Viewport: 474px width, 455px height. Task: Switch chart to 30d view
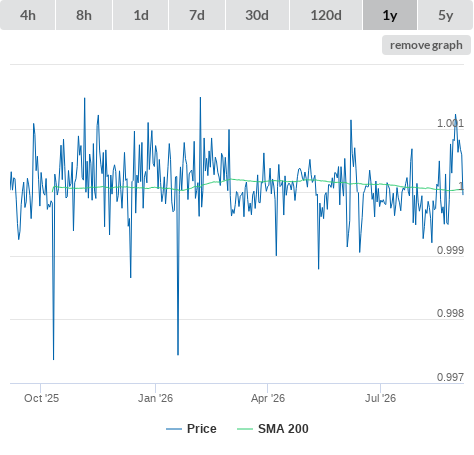pos(257,15)
